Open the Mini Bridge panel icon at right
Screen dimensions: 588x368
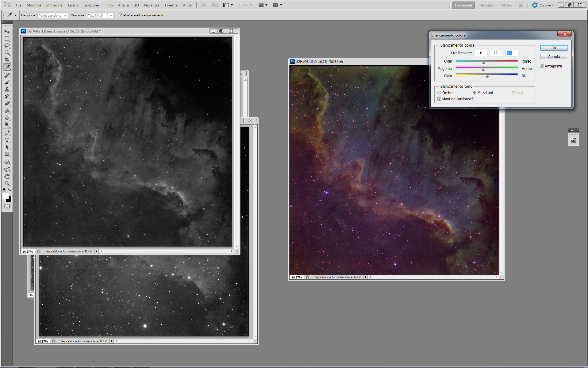click(573, 140)
